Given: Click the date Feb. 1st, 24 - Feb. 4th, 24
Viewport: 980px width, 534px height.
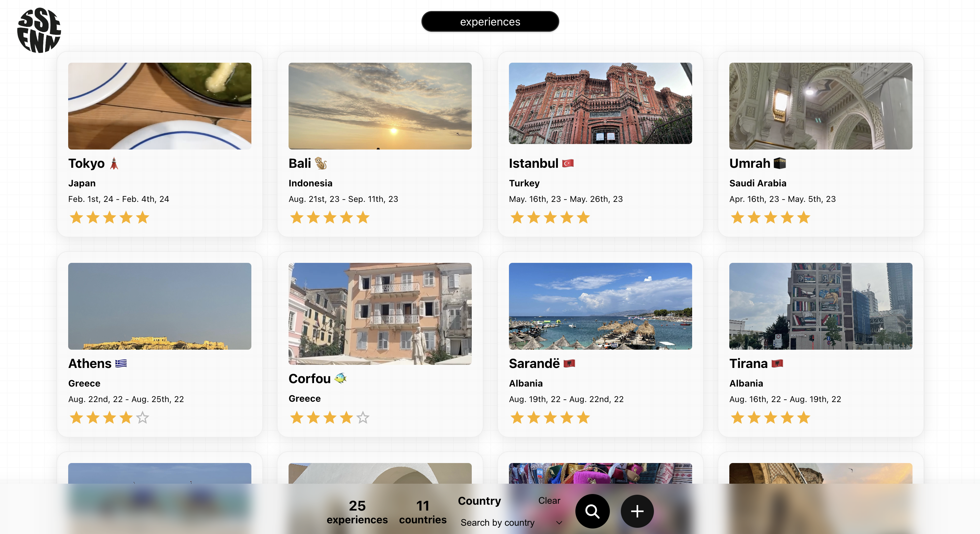Looking at the screenshot, I should tap(119, 199).
